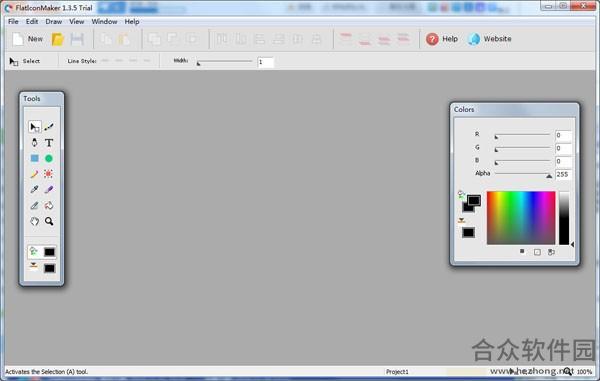
Task: Open the Edit menu
Action: point(32,21)
